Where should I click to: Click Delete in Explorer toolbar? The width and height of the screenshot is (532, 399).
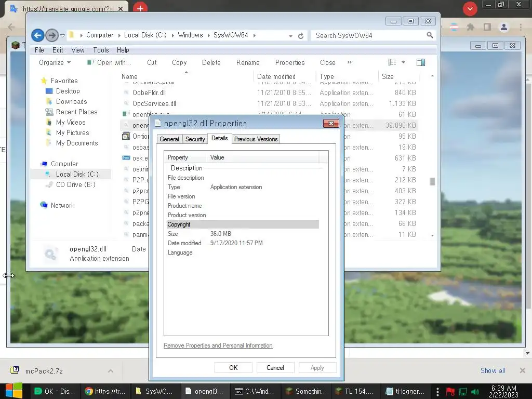pyautogui.click(x=211, y=62)
